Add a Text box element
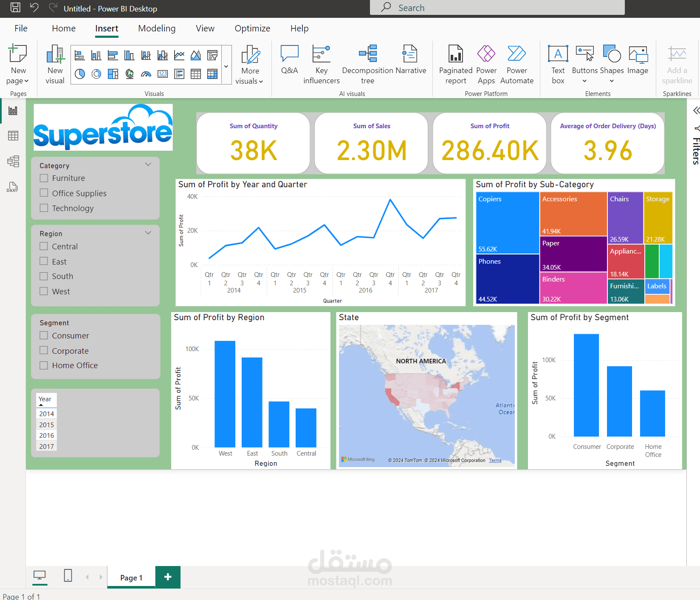Viewport: 700px width, 600px height. pos(558,65)
